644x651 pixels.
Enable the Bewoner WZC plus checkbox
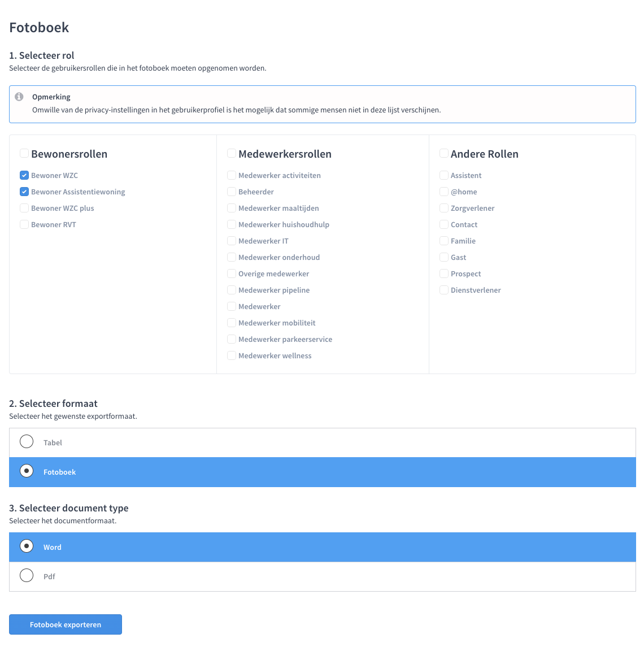coord(24,208)
